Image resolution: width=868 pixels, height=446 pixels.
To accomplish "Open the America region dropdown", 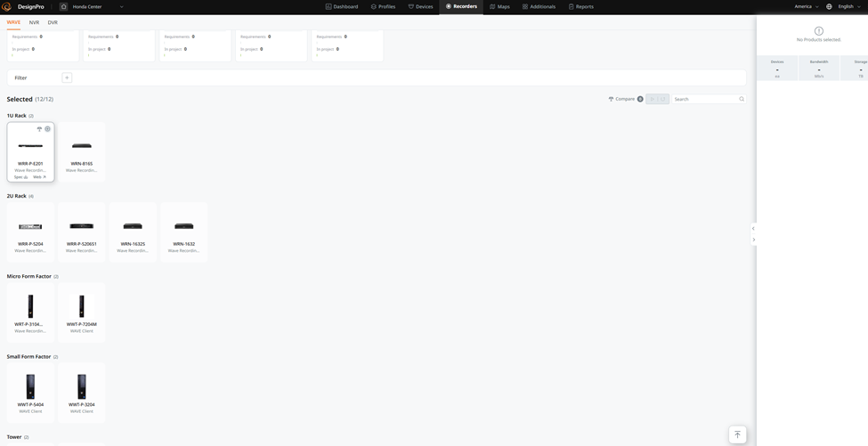I will coord(807,6).
